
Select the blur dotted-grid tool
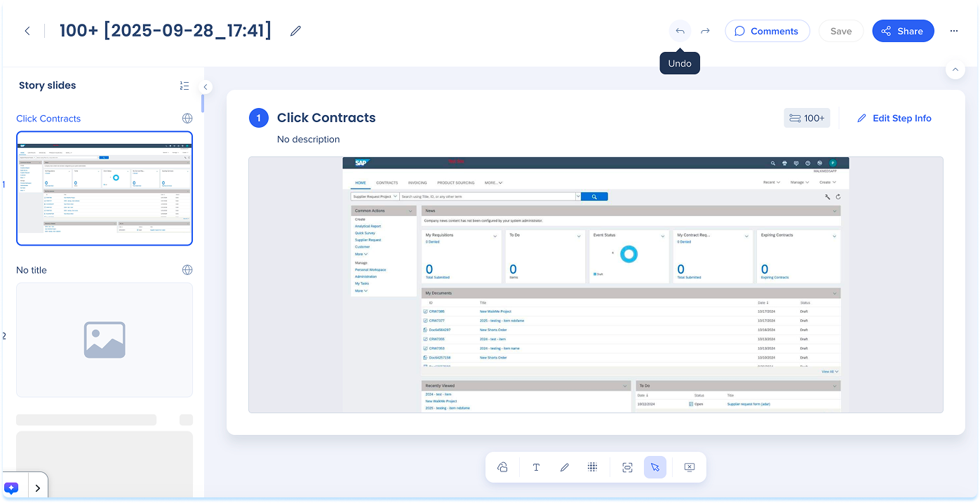tap(592, 467)
